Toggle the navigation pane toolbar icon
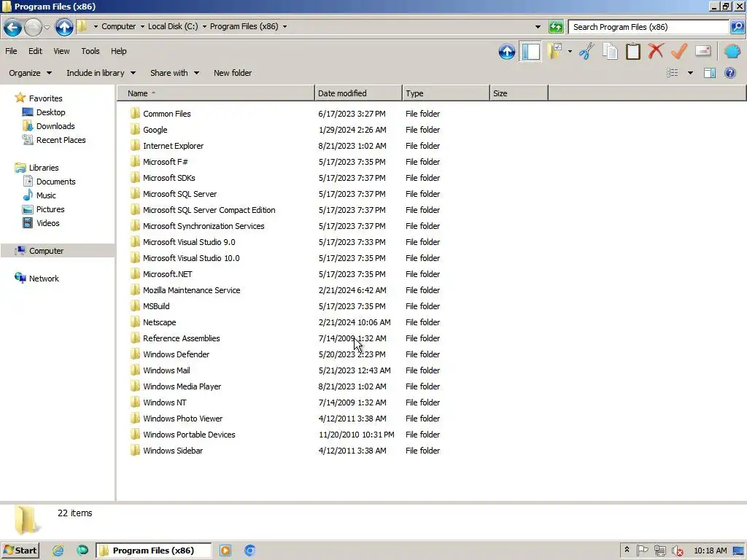Image resolution: width=747 pixels, height=560 pixels. pyautogui.click(x=531, y=52)
